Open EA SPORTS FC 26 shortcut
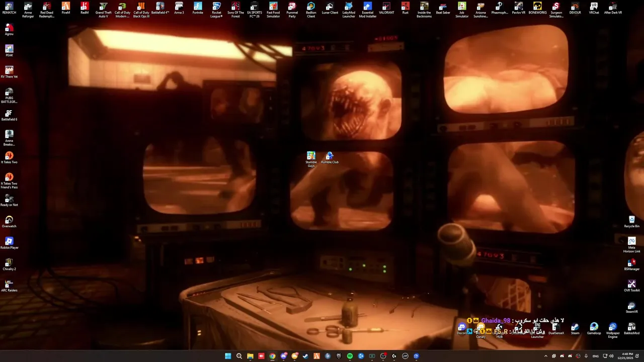The height and width of the screenshot is (362, 644). [x=255, y=10]
